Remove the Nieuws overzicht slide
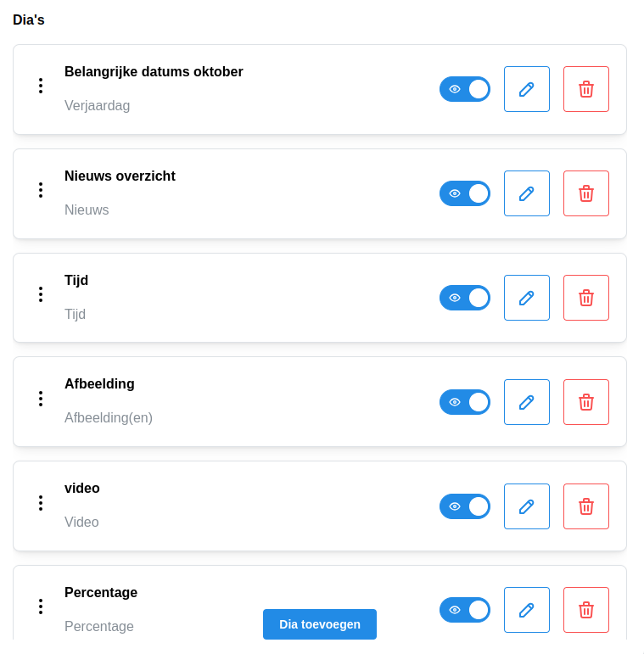This screenshot has width=644, height=654. (586, 193)
